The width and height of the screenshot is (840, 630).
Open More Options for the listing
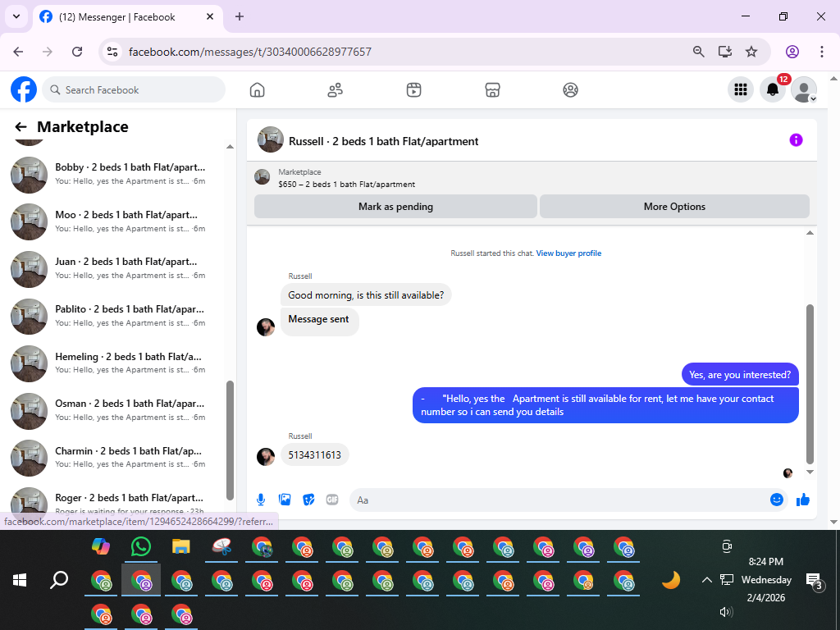[674, 207]
